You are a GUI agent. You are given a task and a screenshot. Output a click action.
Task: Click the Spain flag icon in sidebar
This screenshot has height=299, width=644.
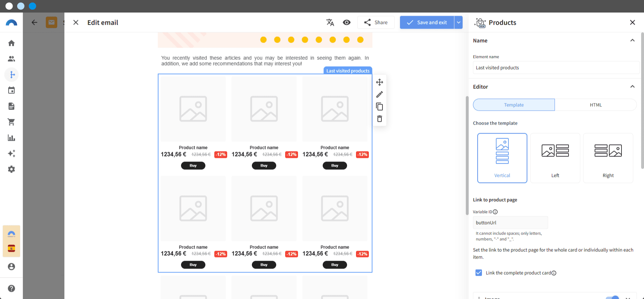point(11,249)
